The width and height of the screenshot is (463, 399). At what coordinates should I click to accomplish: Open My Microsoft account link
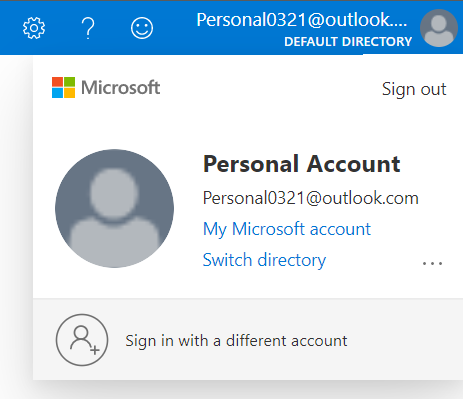(287, 229)
